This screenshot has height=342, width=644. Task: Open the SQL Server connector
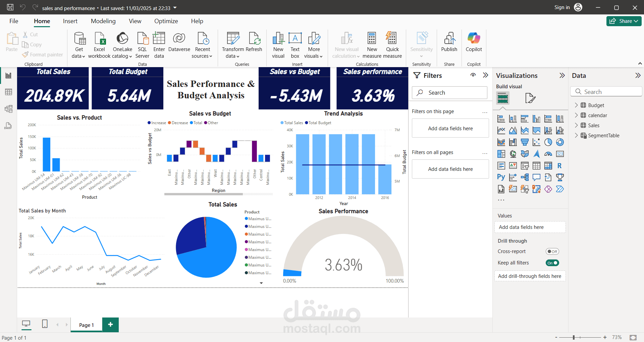(x=142, y=45)
